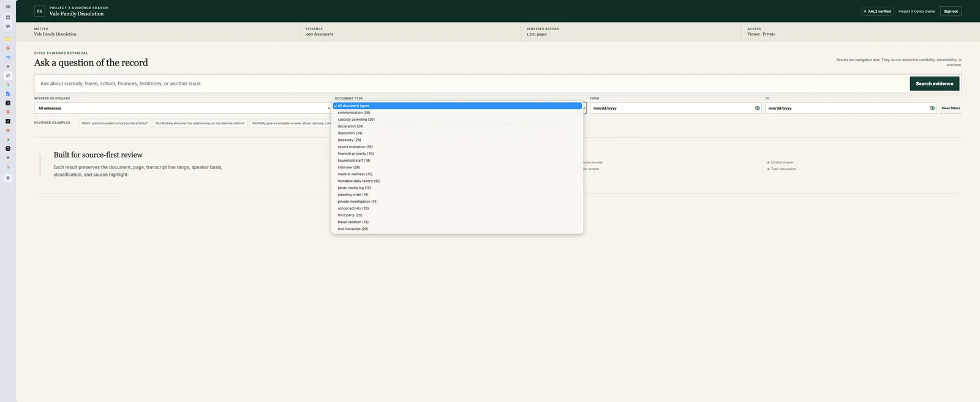Choose medical wellness (10) option
The height and width of the screenshot is (402, 980).
coord(457,174)
